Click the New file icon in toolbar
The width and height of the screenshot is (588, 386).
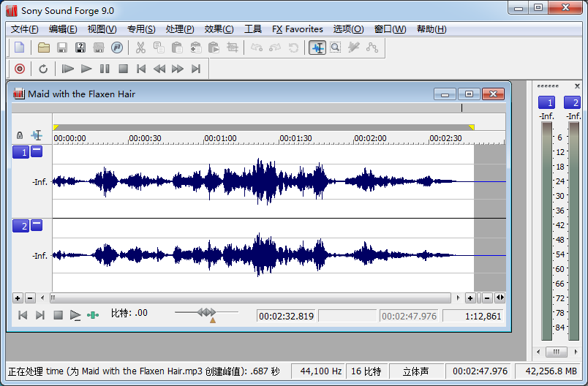coord(20,48)
